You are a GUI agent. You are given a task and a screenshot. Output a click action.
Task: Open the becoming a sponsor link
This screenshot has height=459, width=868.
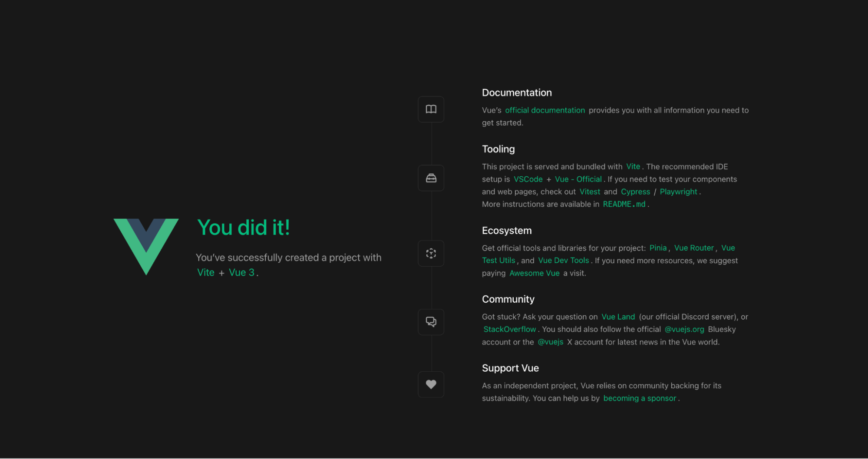[x=640, y=398]
